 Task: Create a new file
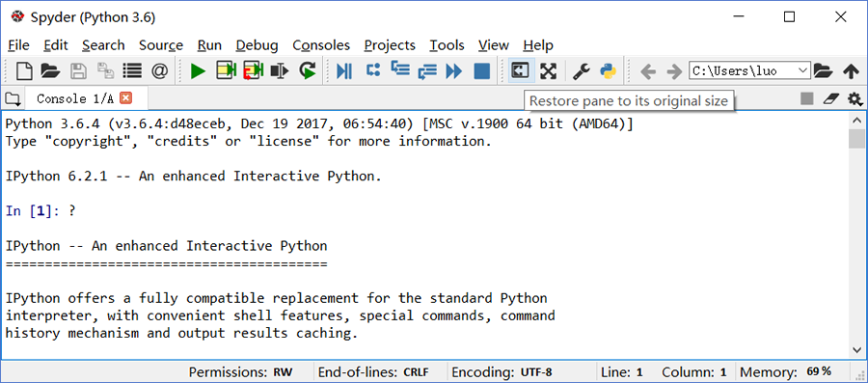[24, 70]
